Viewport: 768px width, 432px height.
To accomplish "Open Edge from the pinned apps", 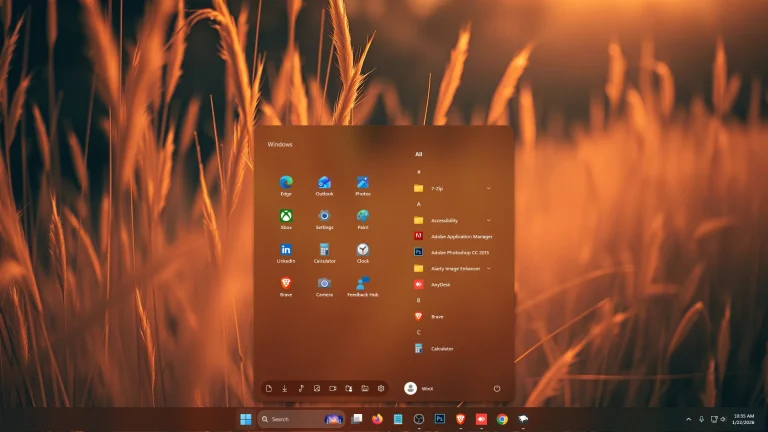I will click(x=286, y=186).
